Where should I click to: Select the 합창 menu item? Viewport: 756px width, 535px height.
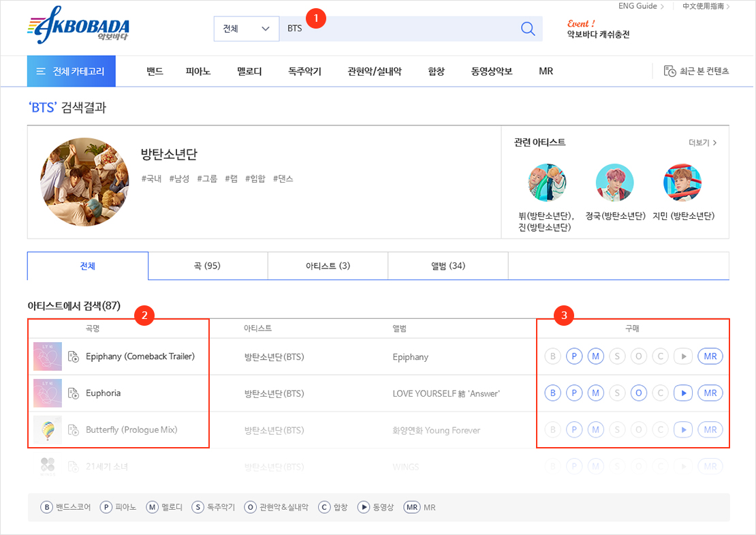point(437,72)
